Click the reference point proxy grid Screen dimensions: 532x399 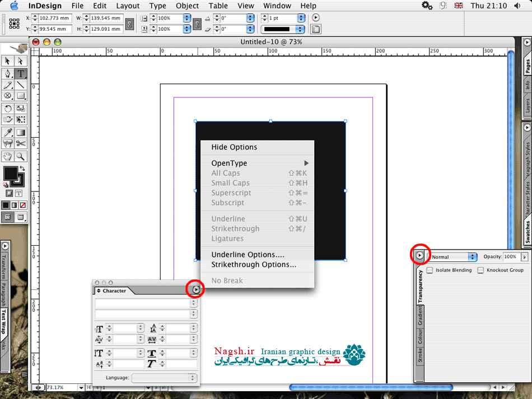tap(14, 24)
